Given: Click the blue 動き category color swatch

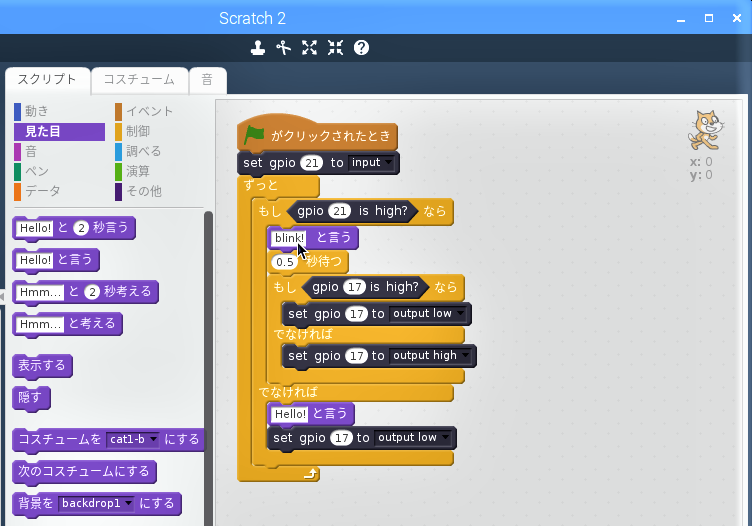Looking at the screenshot, I should coord(17,111).
